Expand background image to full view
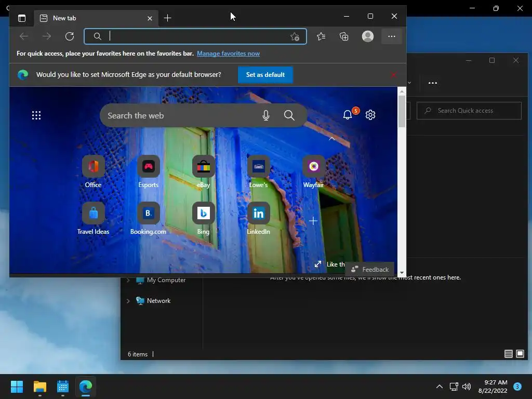The width and height of the screenshot is (532, 399). point(318,264)
